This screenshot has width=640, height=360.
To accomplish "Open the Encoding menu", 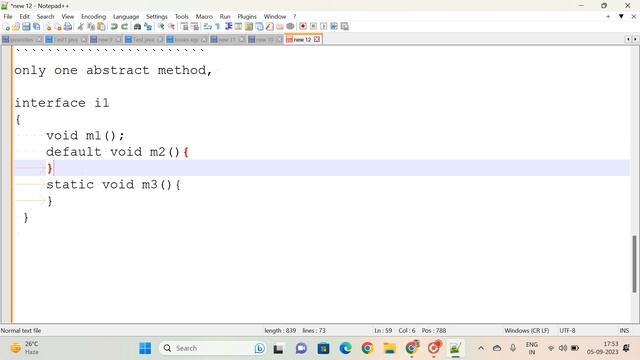I will pos(93,16).
